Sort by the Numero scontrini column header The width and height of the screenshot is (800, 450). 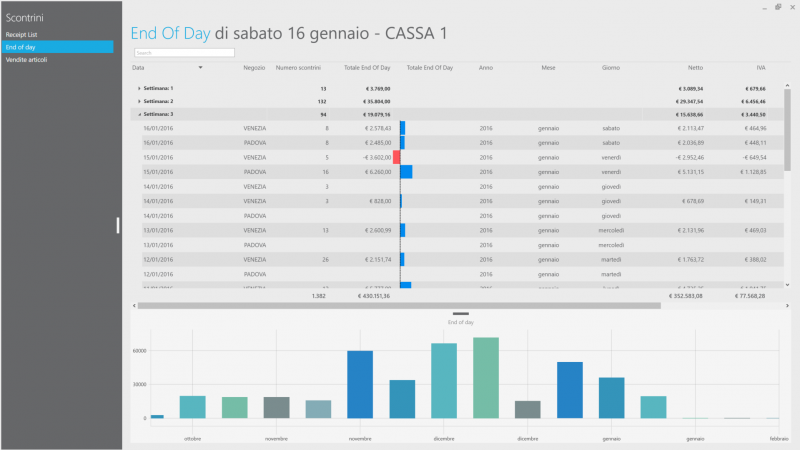click(x=298, y=67)
